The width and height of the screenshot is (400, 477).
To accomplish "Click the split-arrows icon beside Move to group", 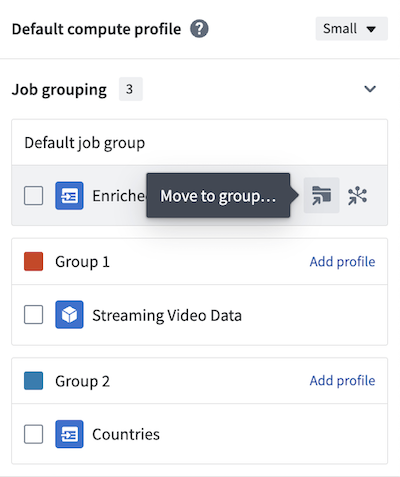I will [x=357, y=196].
